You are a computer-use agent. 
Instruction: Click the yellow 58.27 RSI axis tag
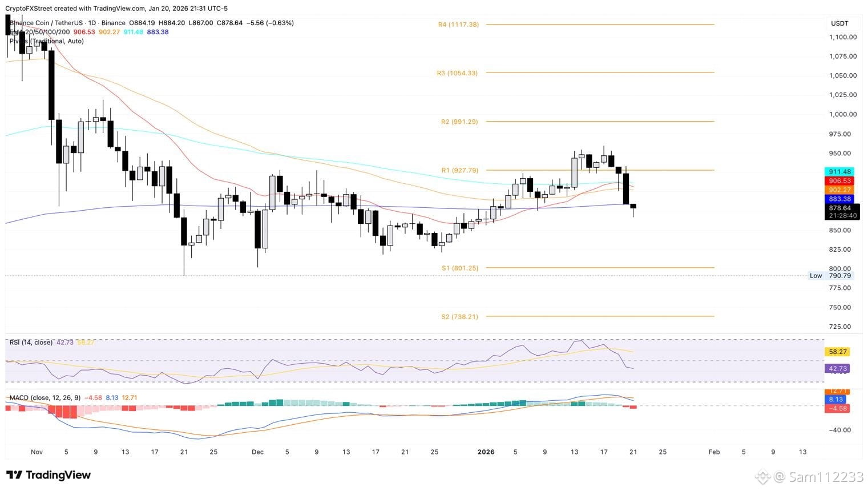(x=838, y=352)
